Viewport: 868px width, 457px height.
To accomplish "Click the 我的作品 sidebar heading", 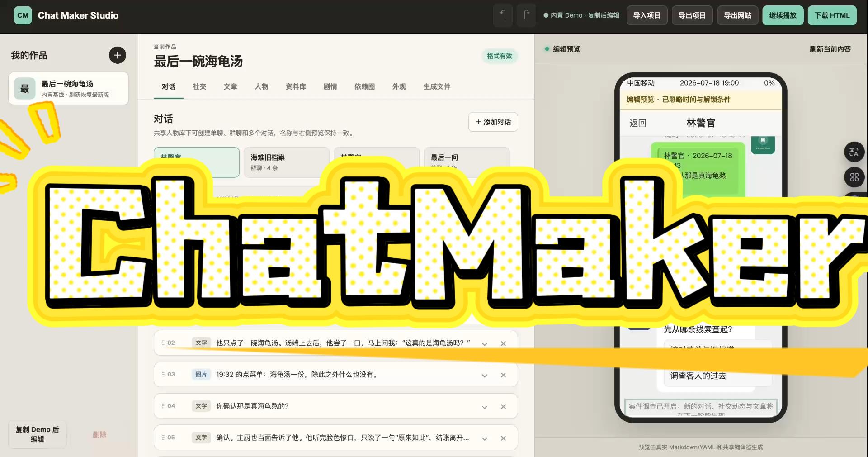I will (x=29, y=55).
